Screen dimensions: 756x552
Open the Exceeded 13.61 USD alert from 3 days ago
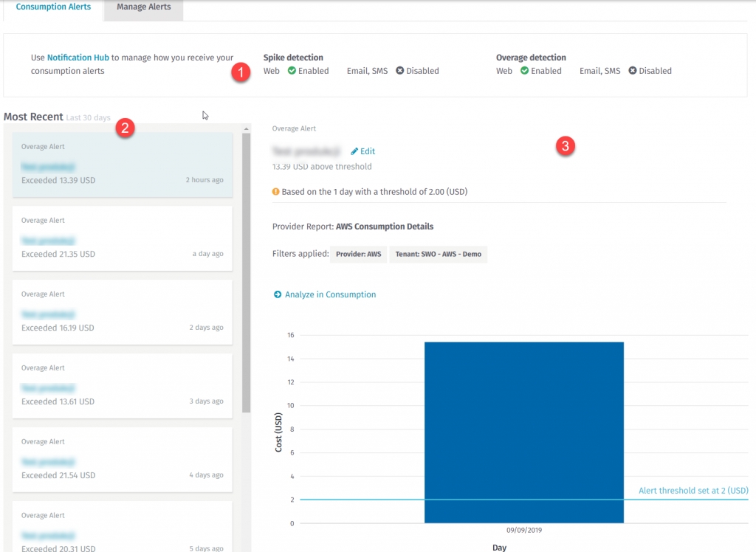(123, 386)
